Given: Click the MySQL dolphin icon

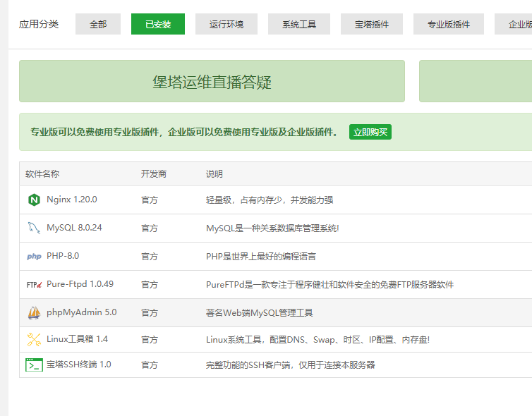Looking at the screenshot, I should 34,228.
